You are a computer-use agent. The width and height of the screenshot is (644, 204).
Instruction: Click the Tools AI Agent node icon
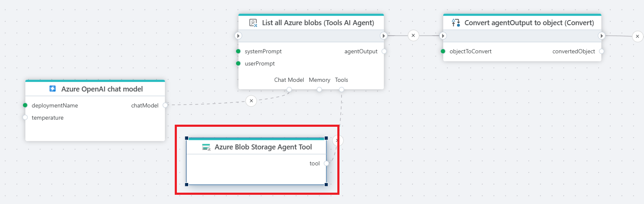click(x=253, y=23)
